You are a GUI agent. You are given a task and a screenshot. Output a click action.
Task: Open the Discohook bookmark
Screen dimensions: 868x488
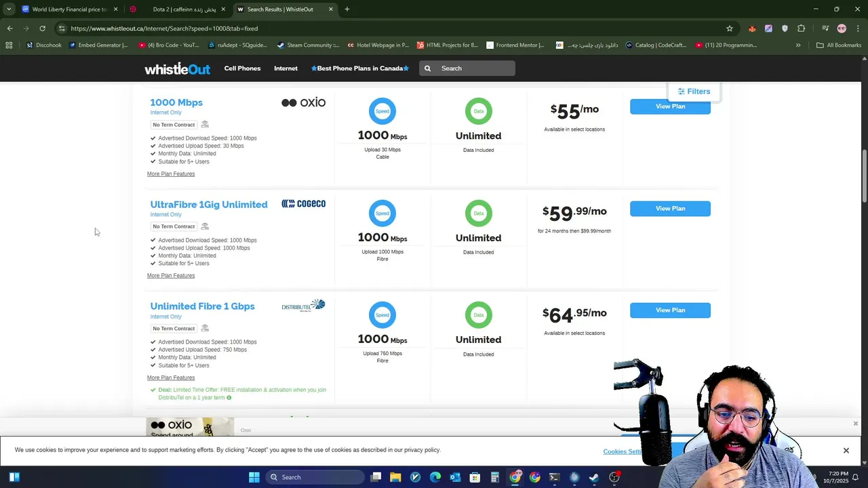[44, 45]
